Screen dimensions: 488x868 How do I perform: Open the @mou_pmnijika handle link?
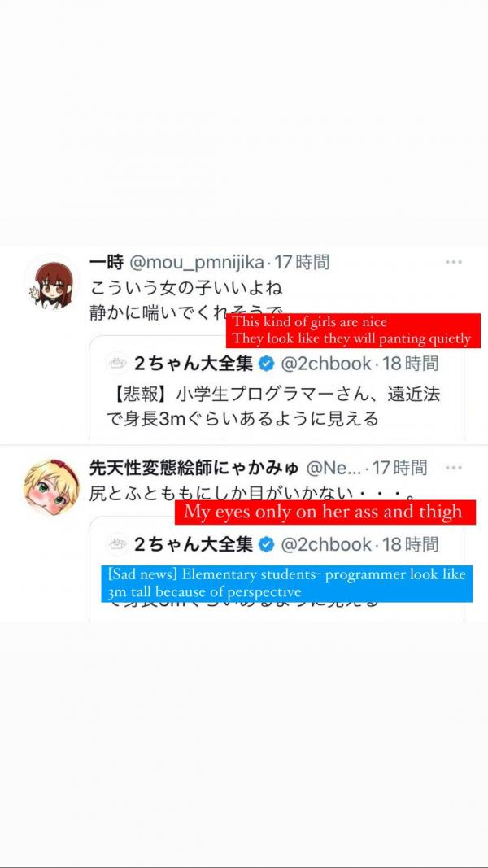196,262
